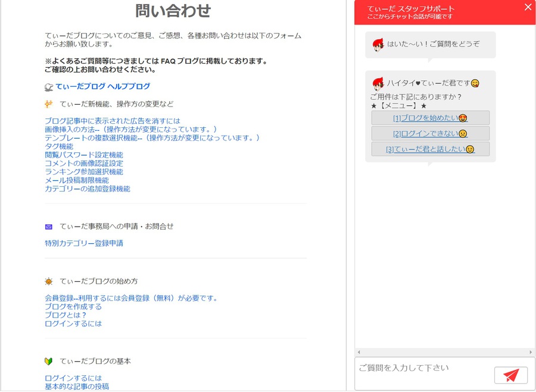
Task: Click てぃーだブログの基本 heading text
Action: pos(95,361)
